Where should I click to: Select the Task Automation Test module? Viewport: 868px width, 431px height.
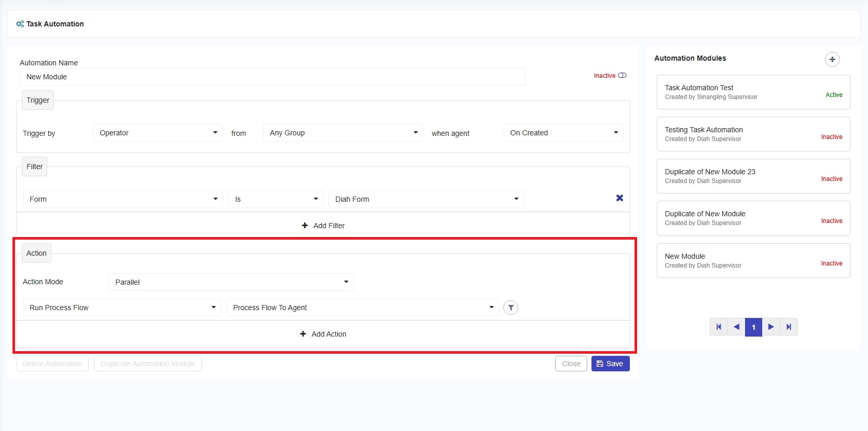tap(753, 92)
